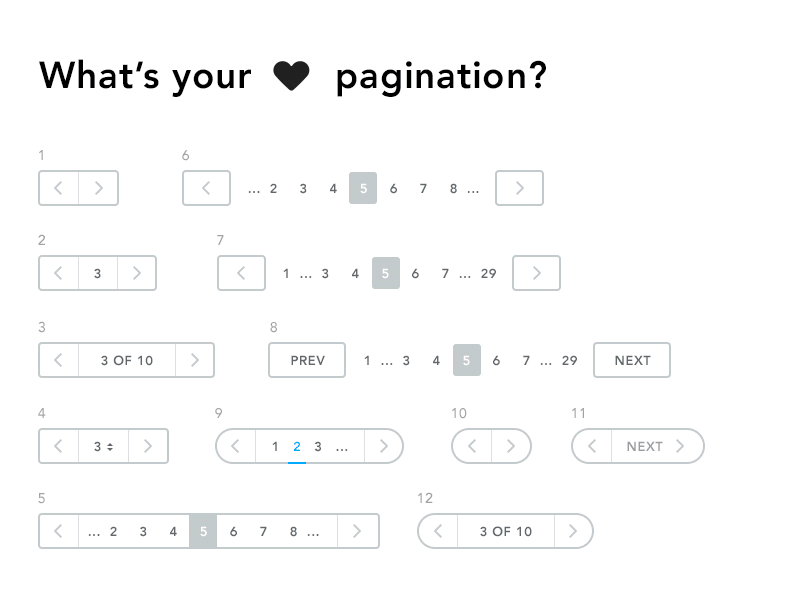
Task: Click the back arrow in example 6
Action: (x=206, y=188)
